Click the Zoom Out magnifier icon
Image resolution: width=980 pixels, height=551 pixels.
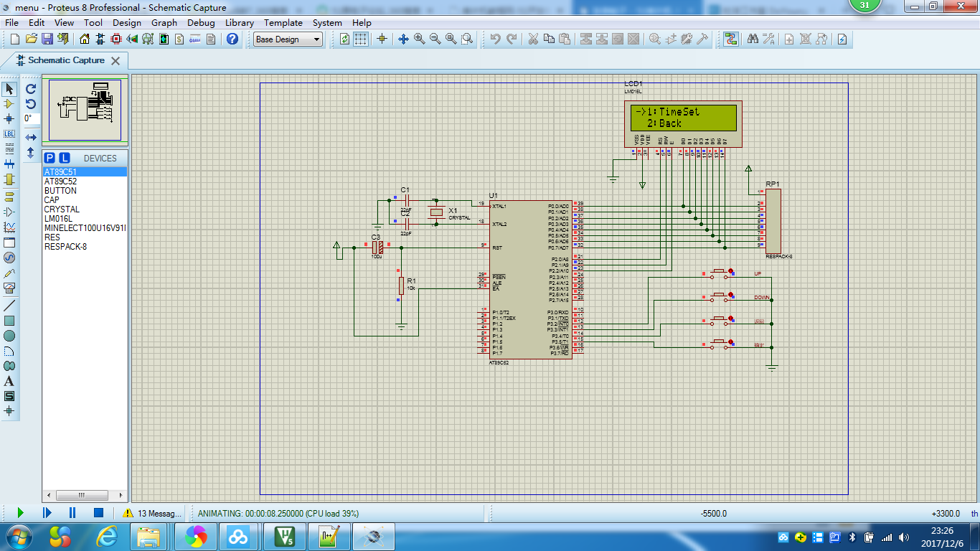click(435, 39)
